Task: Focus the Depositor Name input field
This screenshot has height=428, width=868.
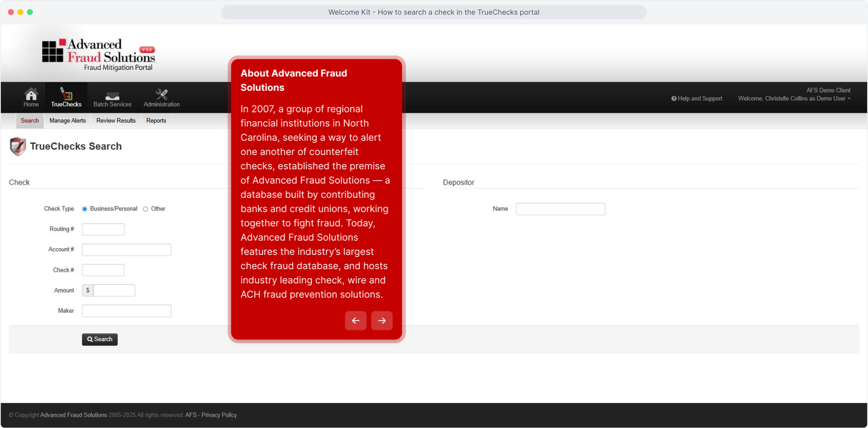Action: (561, 209)
